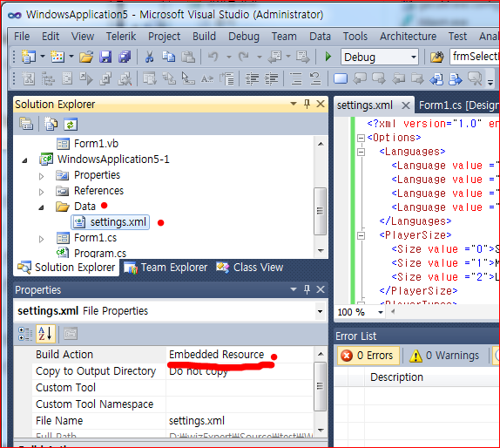The height and width of the screenshot is (448, 500).
Task: Open the Solution Explorer window options arrow
Action: pos(294,104)
